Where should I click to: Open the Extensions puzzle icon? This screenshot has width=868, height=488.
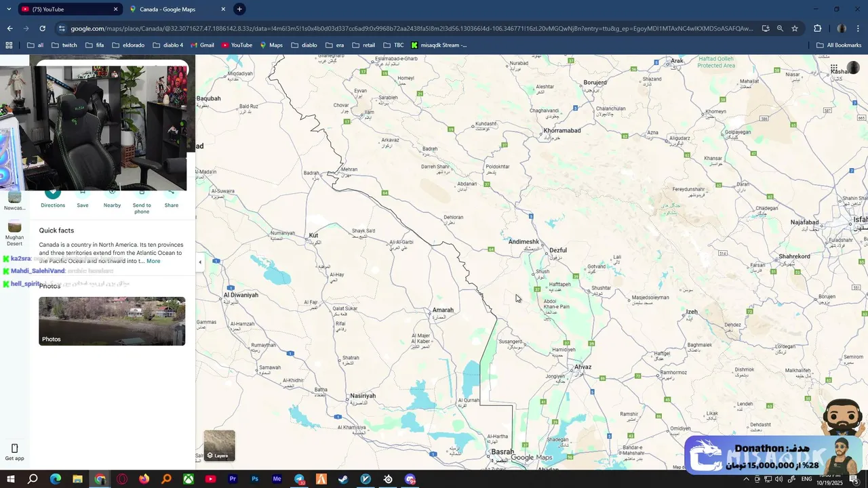tap(817, 28)
